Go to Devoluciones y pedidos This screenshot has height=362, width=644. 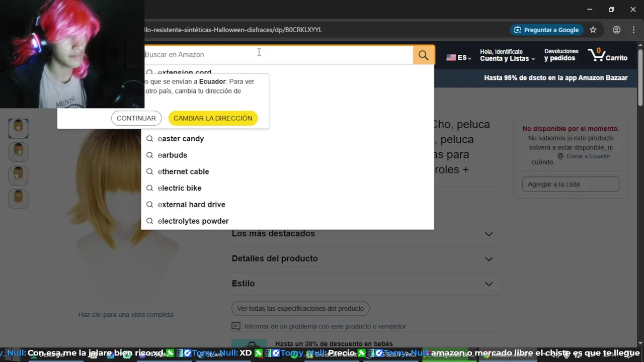(561, 55)
